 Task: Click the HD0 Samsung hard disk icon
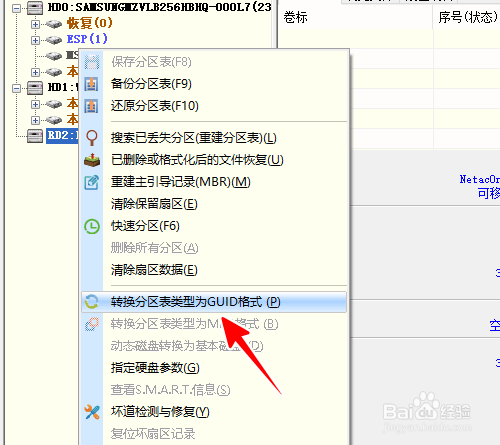point(35,8)
